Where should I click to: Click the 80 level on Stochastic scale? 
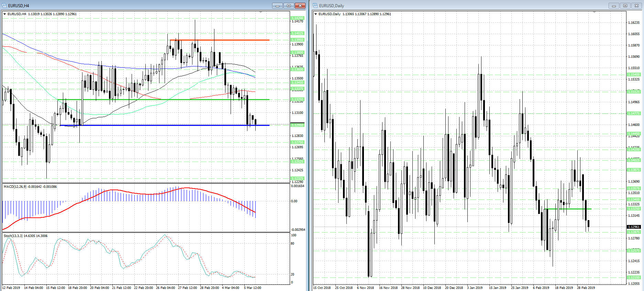293,244
